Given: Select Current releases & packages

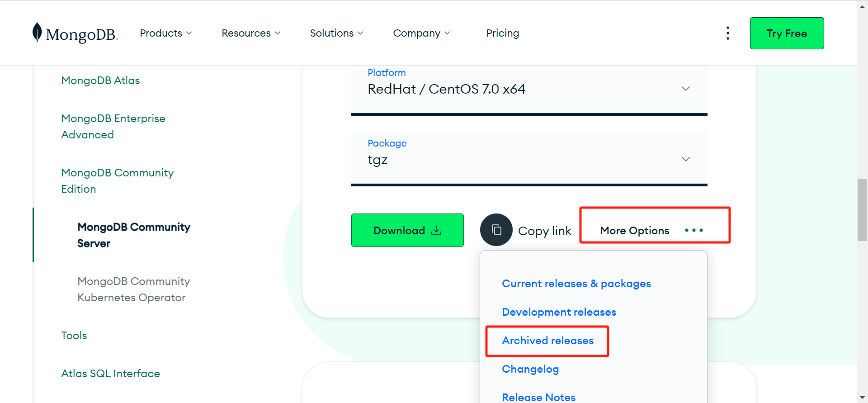Looking at the screenshot, I should [576, 284].
